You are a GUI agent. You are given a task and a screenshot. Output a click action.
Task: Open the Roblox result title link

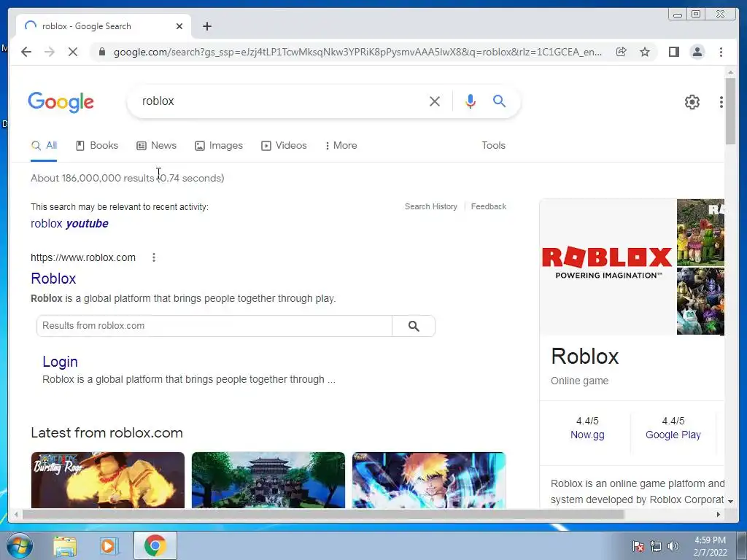coord(53,279)
